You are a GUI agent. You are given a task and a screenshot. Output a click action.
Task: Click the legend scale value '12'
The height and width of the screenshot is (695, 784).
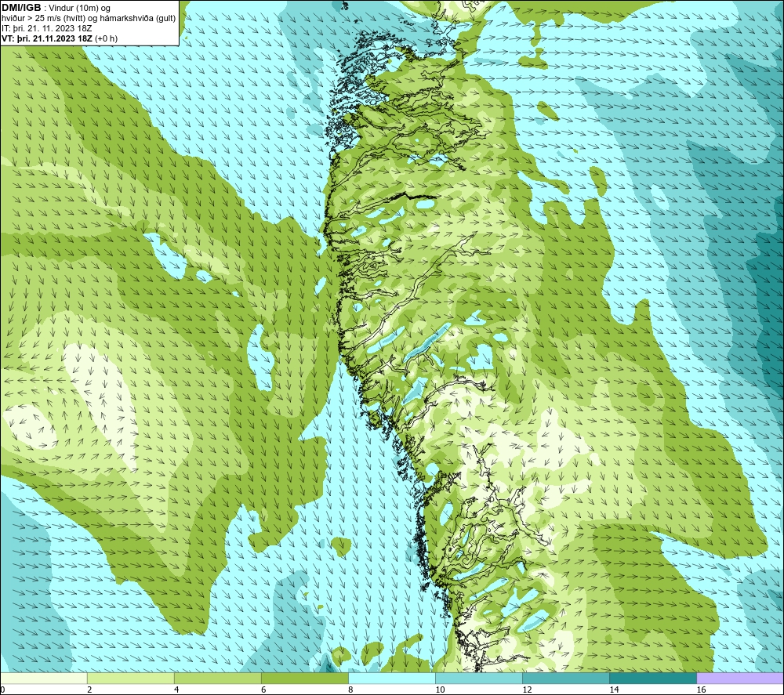(527, 690)
